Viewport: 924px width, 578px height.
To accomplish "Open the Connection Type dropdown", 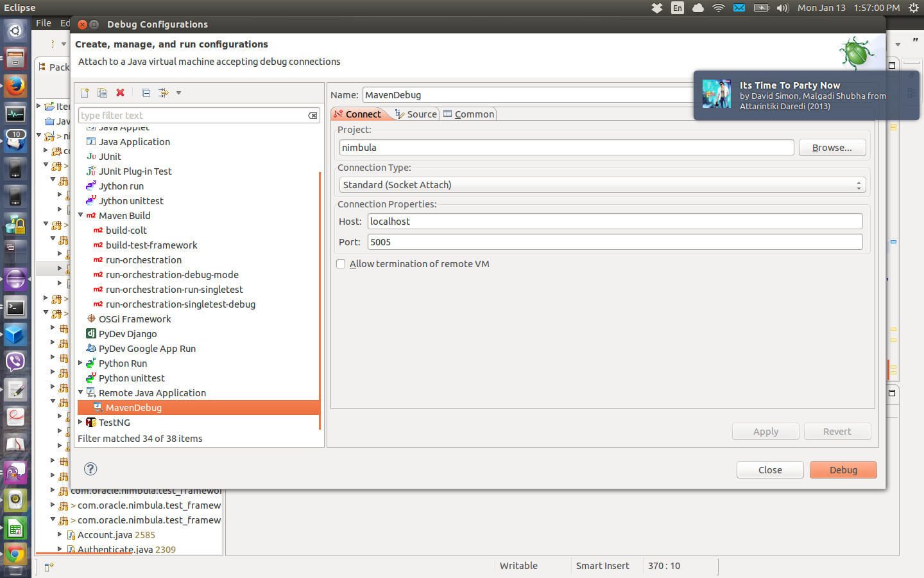I will pyautogui.click(x=858, y=184).
